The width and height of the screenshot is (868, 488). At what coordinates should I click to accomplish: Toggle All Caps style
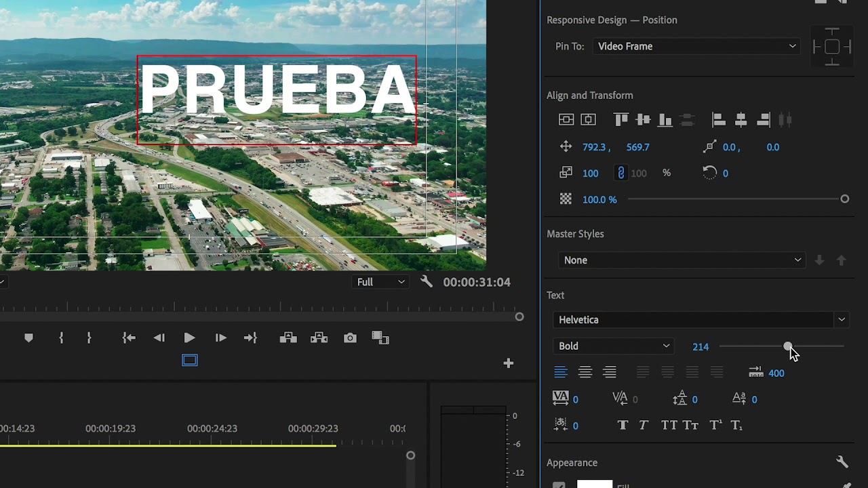point(669,425)
